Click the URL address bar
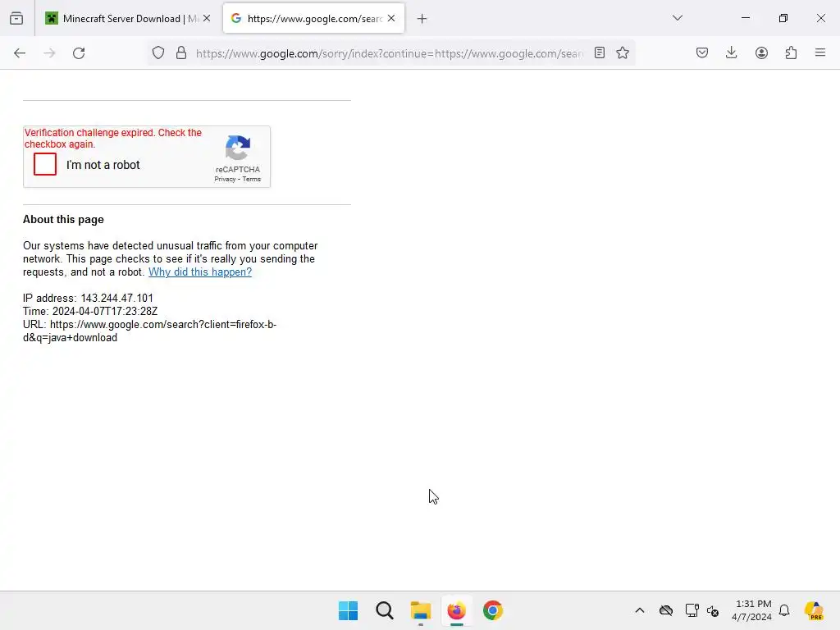 click(390, 53)
